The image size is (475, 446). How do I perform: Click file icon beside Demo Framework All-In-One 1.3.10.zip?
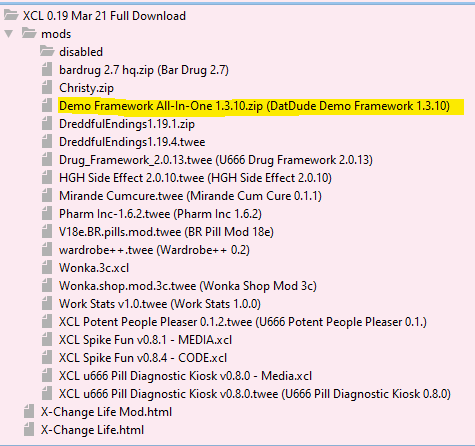tap(47, 106)
